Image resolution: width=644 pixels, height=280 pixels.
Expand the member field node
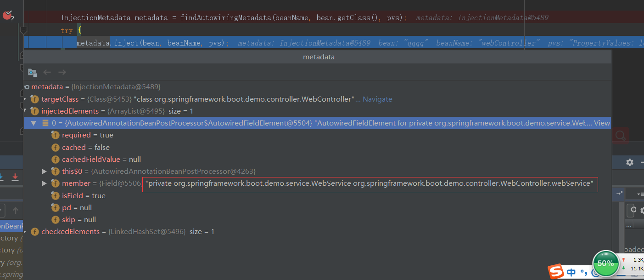[45, 183]
